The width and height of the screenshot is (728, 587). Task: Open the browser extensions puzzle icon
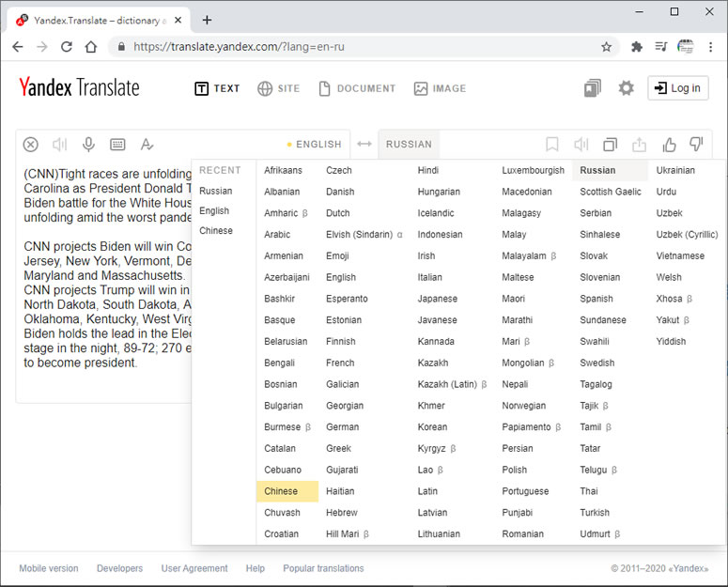(637, 47)
